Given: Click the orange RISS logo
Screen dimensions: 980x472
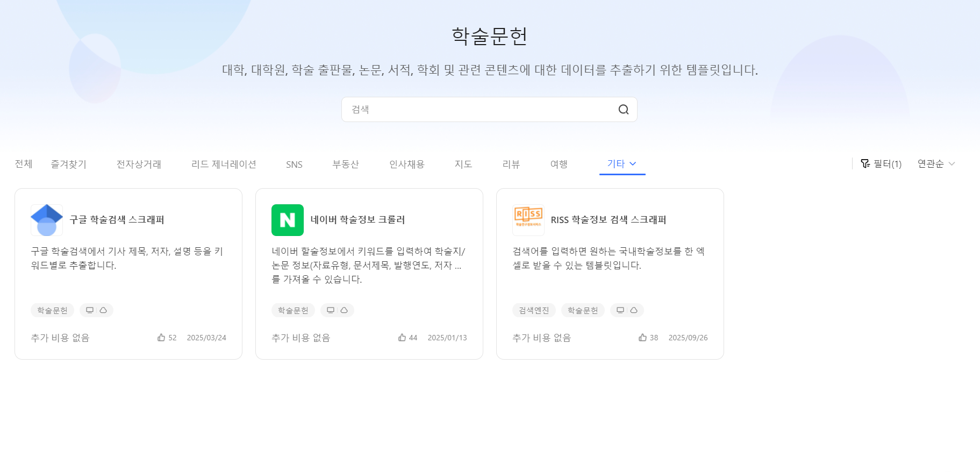Looking at the screenshot, I should (528, 220).
